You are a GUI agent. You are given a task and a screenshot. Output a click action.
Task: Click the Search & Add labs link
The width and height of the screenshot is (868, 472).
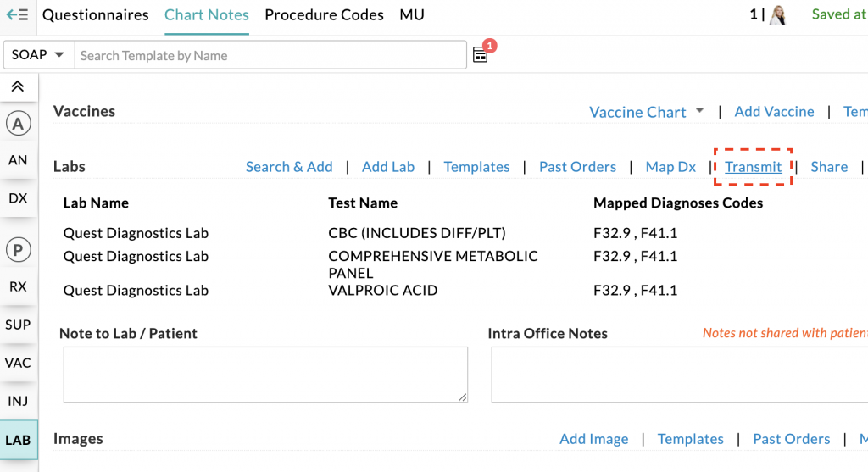tap(289, 167)
